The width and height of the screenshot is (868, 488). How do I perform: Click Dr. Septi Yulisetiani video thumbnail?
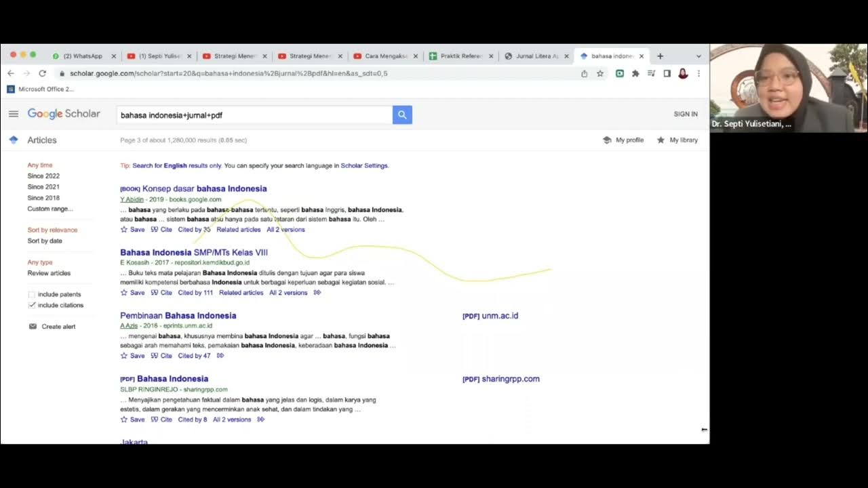[x=789, y=87]
